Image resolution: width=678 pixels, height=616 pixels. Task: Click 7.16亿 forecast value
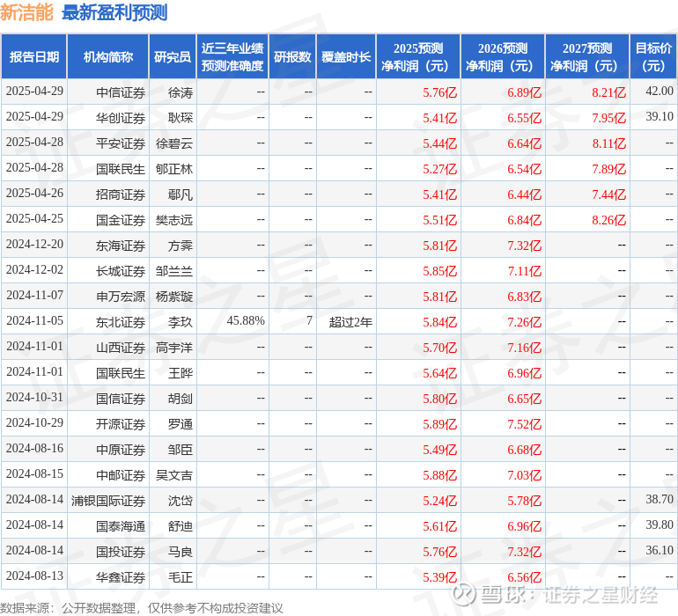(x=525, y=348)
